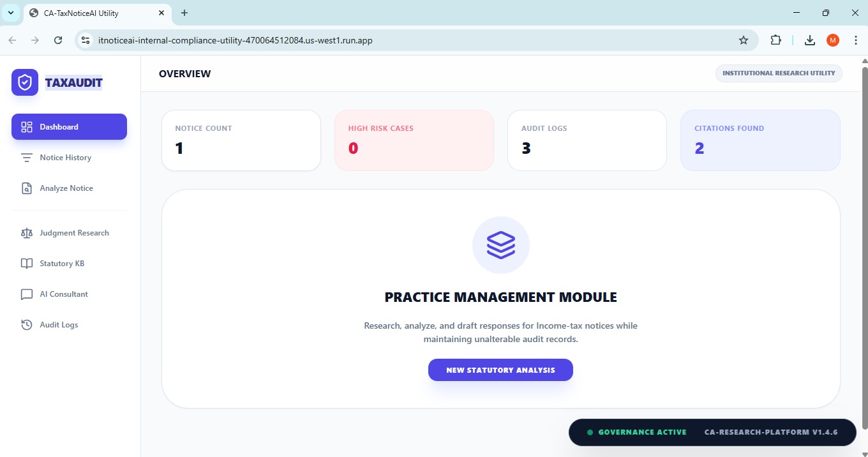Select the Dashboard sidebar item
The image size is (868, 457).
click(x=69, y=126)
